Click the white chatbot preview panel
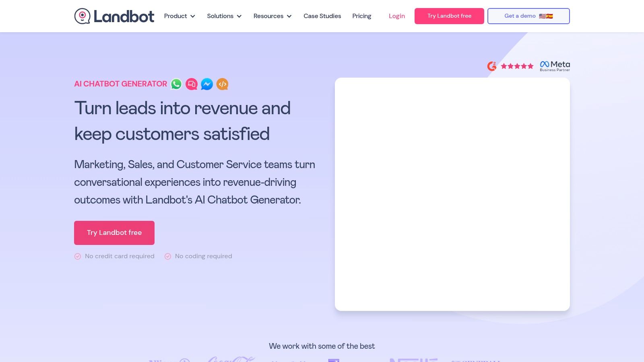The height and width of the screenshot is (362, 644). point(452,194)
